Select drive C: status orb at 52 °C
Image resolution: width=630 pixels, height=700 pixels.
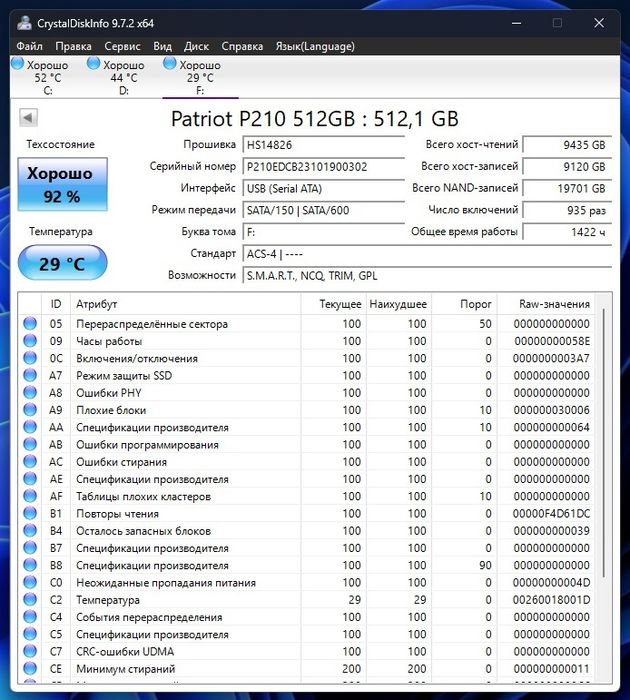pos(17,64)
